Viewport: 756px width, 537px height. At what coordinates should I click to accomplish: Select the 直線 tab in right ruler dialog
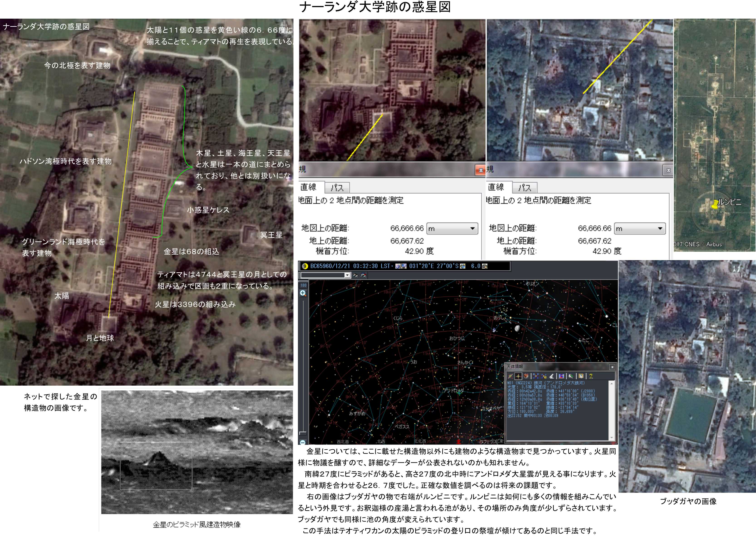pyautogui.click(x=496, y=187)
